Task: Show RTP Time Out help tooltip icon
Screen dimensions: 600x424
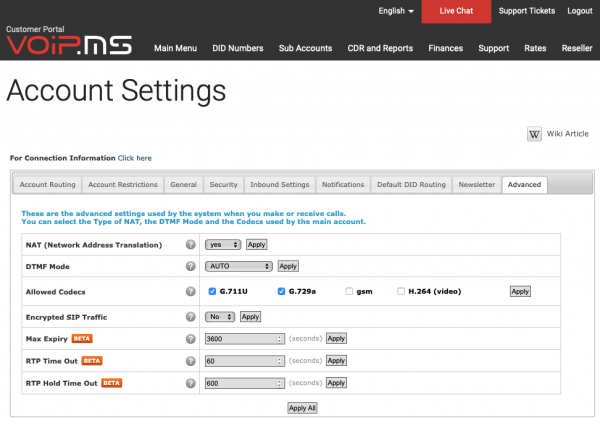Action: click(x=191, y=361)
